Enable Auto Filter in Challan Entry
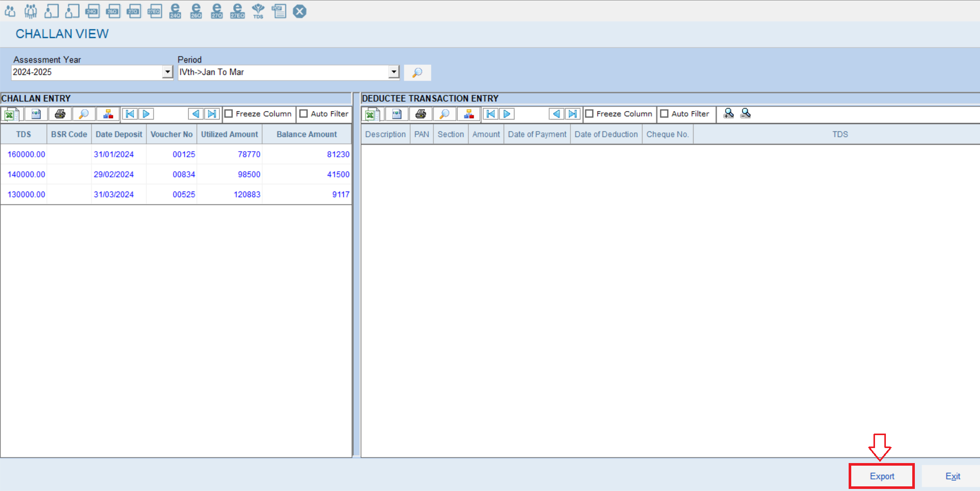The image size is (980, 491). click(x=304, y=114)
